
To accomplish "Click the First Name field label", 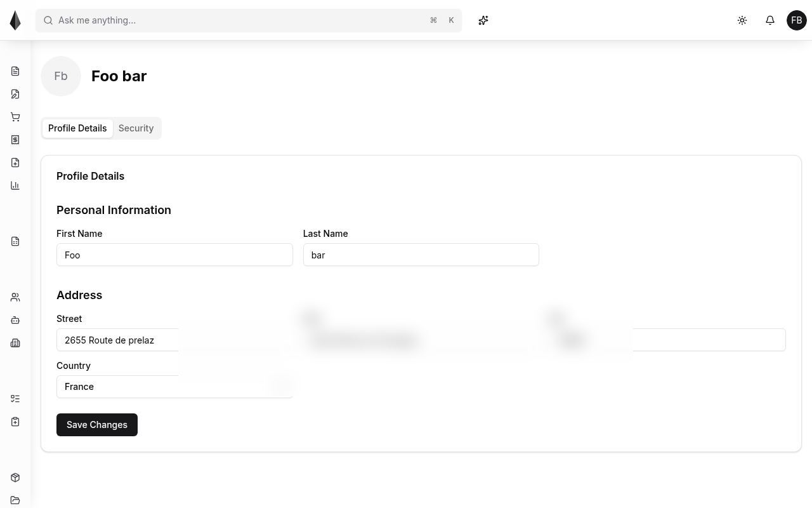I will click(79, 234).
